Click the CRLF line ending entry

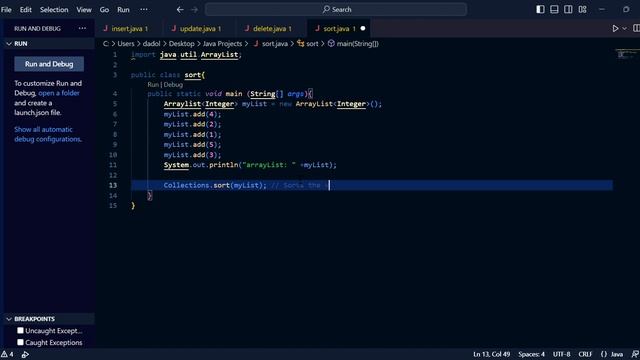click(x=585, y=354)
